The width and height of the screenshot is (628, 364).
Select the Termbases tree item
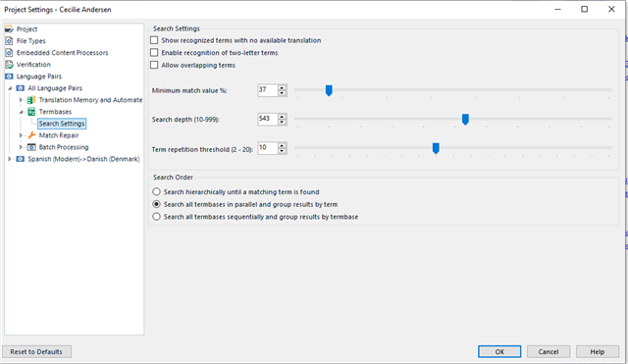tap(55, 112)
